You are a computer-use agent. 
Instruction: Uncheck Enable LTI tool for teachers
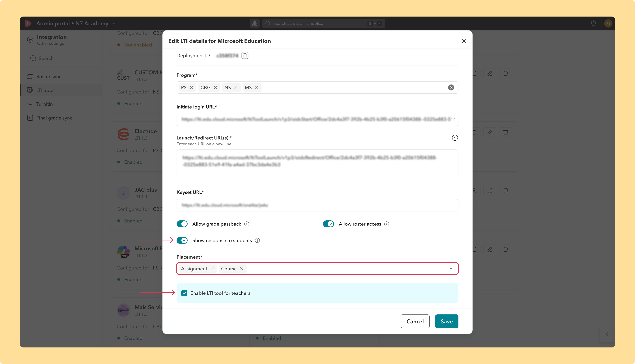(x=184, y=293)
